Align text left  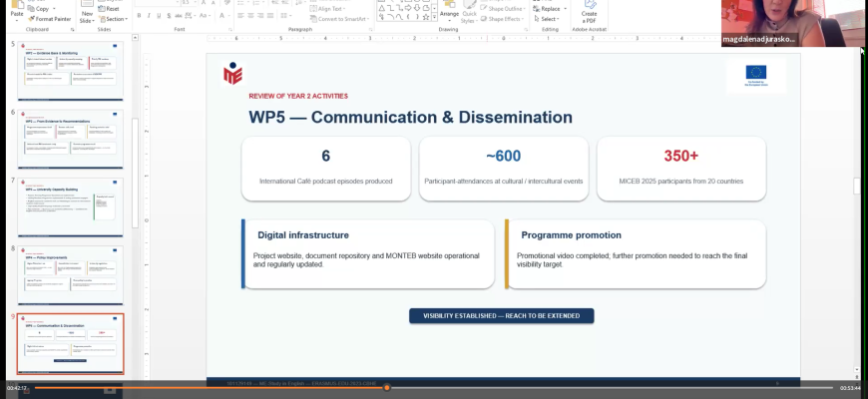point(240,16)
